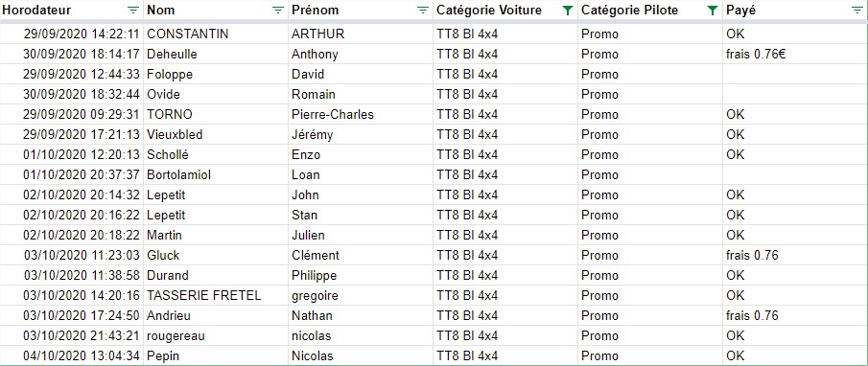Click the Pierre-Charles first name cell

(361, 114)
